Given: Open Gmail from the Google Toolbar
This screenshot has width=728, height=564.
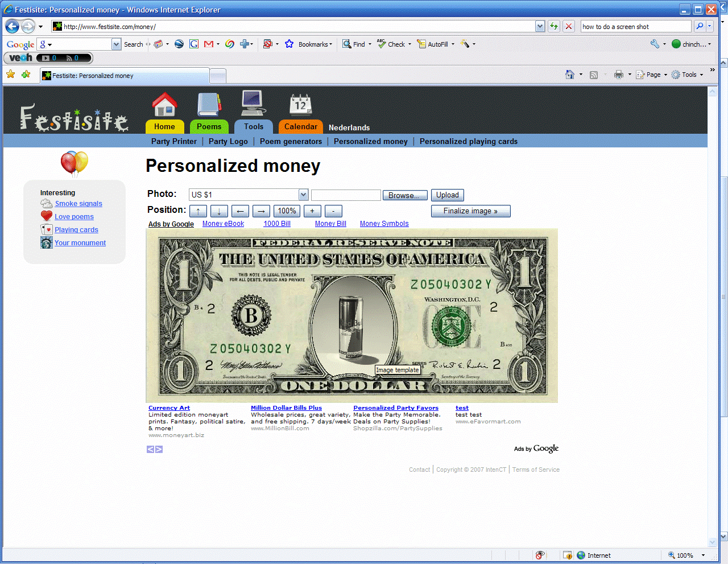Looking at the screenshot, I should click(208, 44).
